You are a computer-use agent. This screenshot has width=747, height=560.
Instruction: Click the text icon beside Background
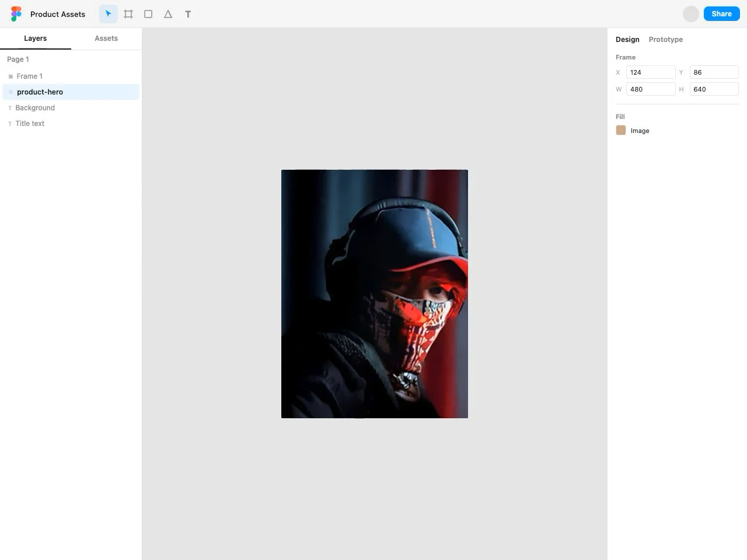tap(10, 108)
